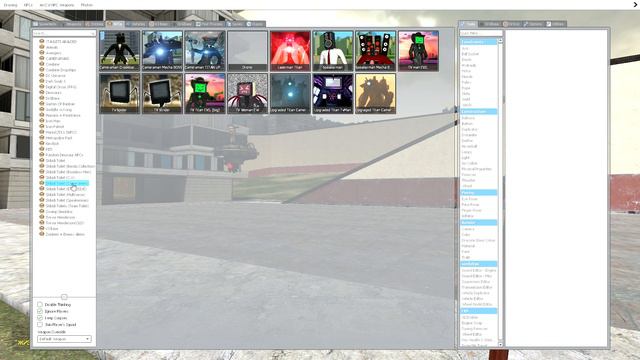Select the Ball Socket tool
The height and width of the screenshot is (360, 640).
pyautogui.click(x=470, y=54)
